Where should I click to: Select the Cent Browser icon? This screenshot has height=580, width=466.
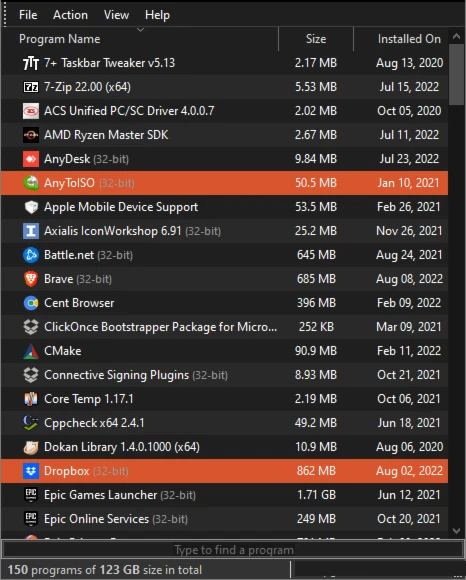31,303
